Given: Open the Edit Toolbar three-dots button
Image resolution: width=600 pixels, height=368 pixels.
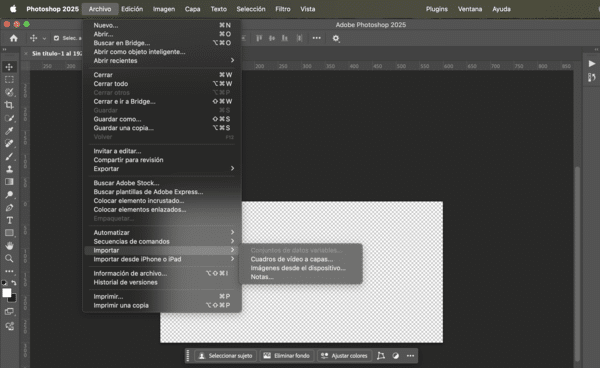Looking at the screenshot, I should (x=9, y=271).
